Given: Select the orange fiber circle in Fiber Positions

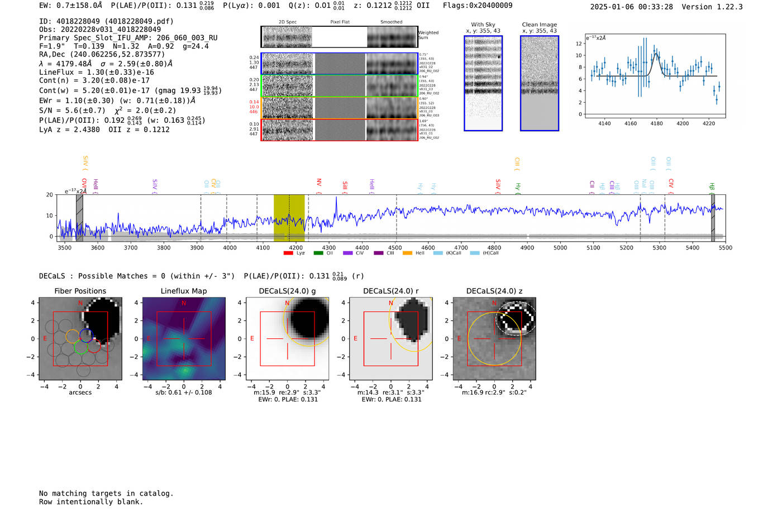Looking at the screenshot, I should (73, 336).
